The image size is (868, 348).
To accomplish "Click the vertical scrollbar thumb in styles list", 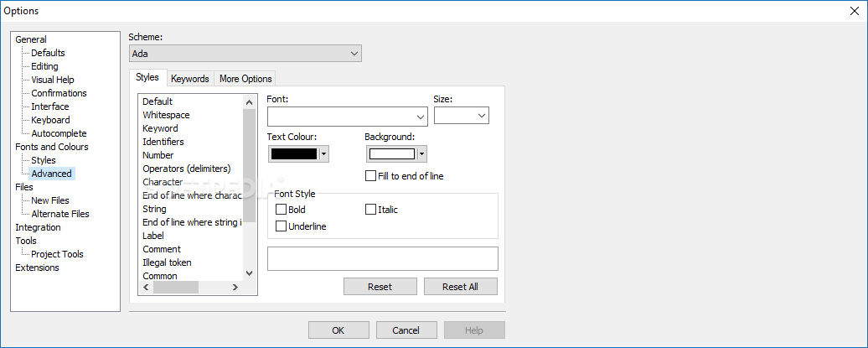I will (x=249, y=165).
